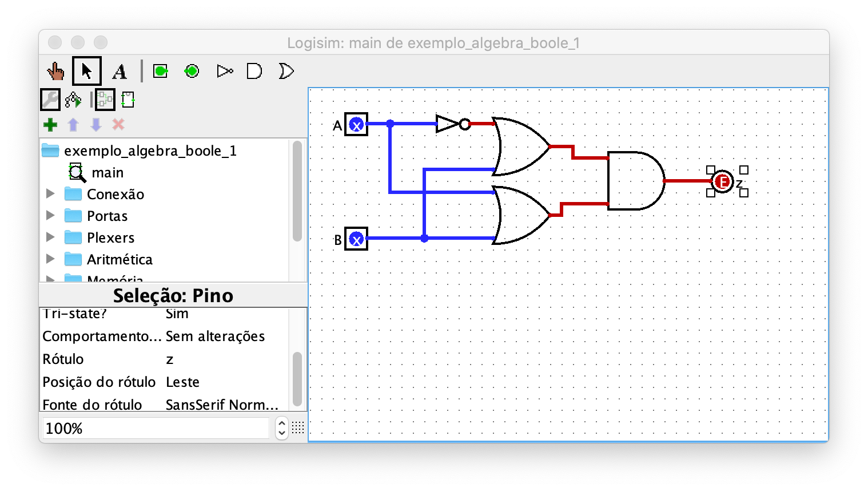The image size is (868, 491).
Task: Click the attribute table scrollbar
Action: tap(297, 379)
